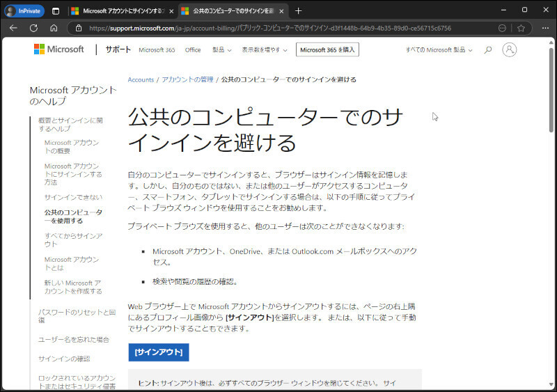Add page to favorites with star icon

(521, 28)
